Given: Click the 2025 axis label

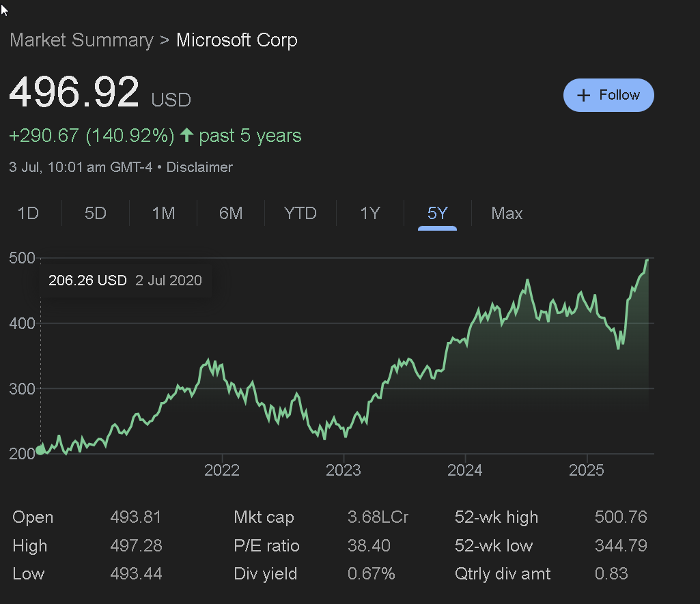Looking at the screenshot, I should pos(586,470).
